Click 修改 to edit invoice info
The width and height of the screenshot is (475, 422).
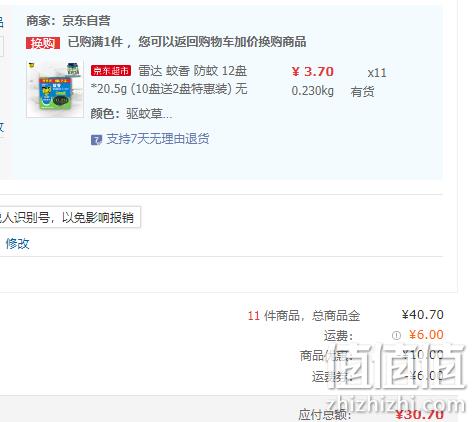(17, 244)
